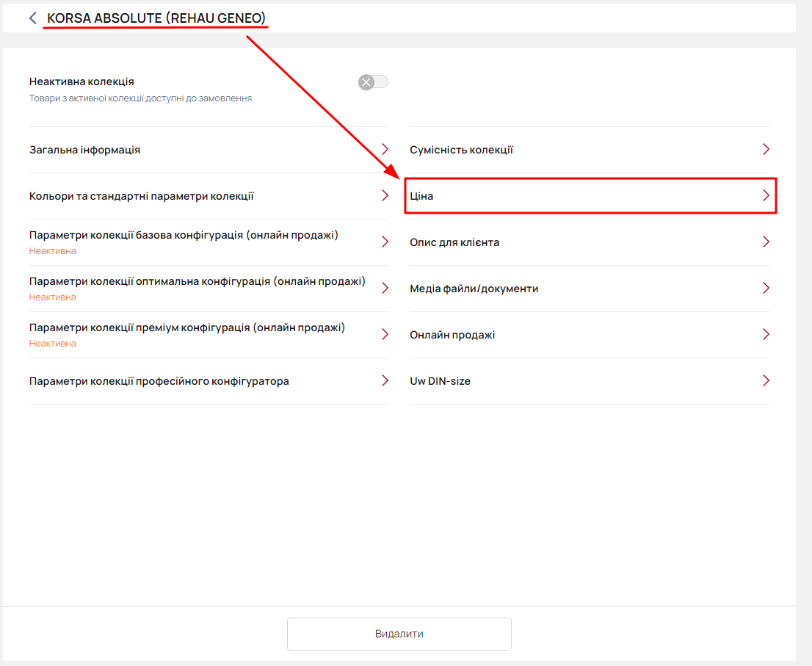Click chevron next to Онлайн продажі
The width and height of the screenshot is (812, 666).
[766, 334]
